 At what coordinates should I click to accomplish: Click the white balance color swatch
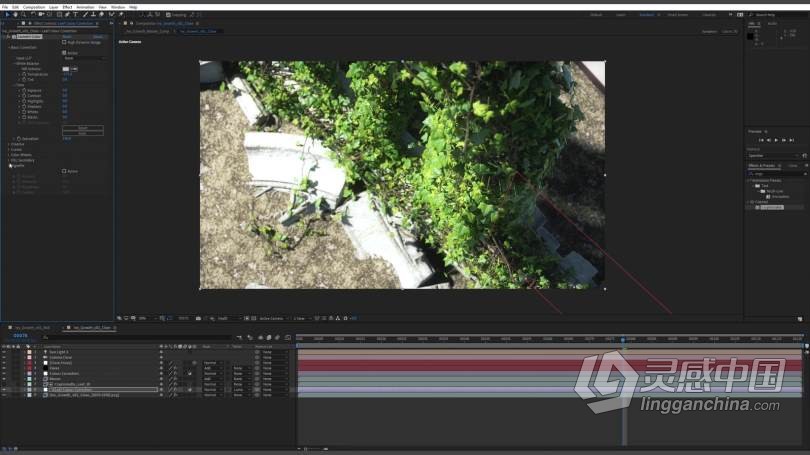tap(66, 69)
